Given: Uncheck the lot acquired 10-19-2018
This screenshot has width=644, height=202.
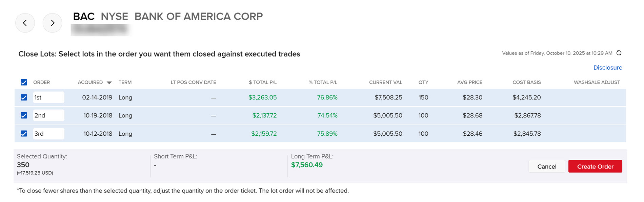Looking at the screenshot, I should pos(24,115).
